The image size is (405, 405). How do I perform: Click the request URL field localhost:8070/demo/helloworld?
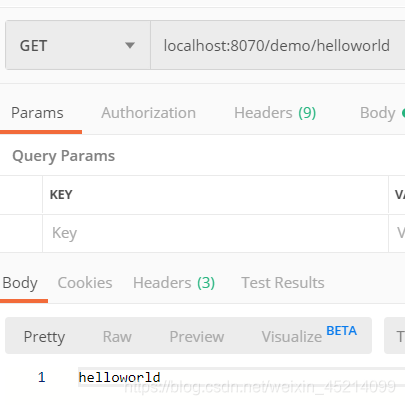[278, 45]
